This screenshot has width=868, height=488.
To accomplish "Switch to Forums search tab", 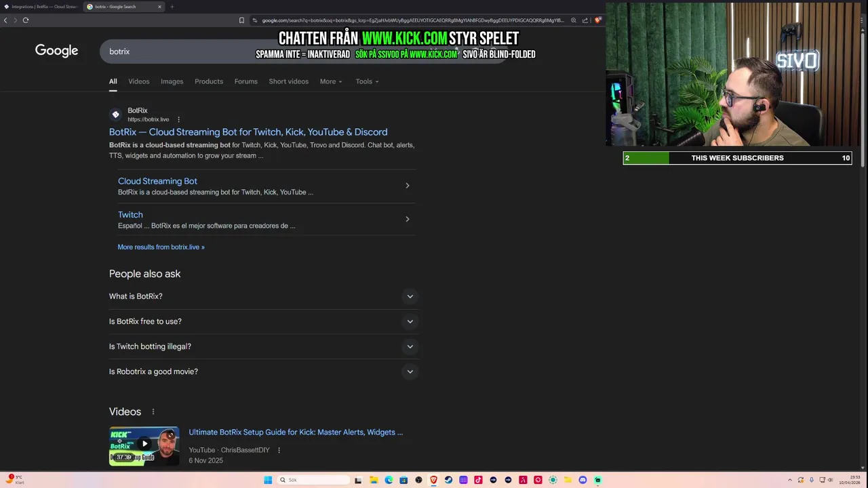I will tap(246, 81).
